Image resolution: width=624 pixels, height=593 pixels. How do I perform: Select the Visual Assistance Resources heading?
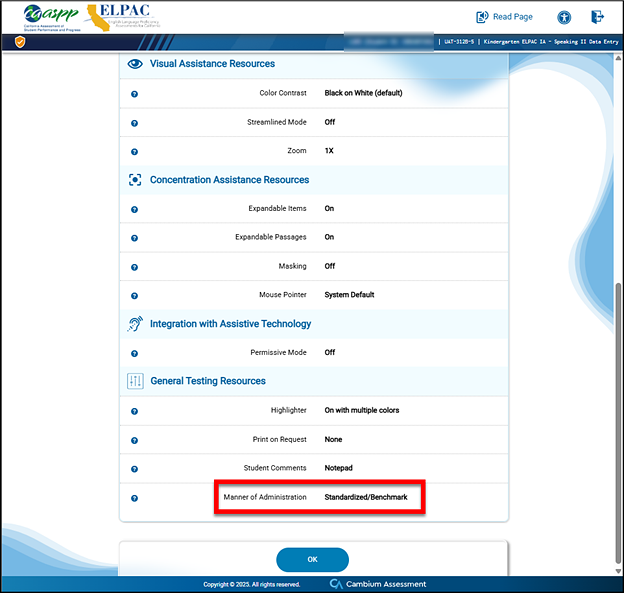pos(212,64)
